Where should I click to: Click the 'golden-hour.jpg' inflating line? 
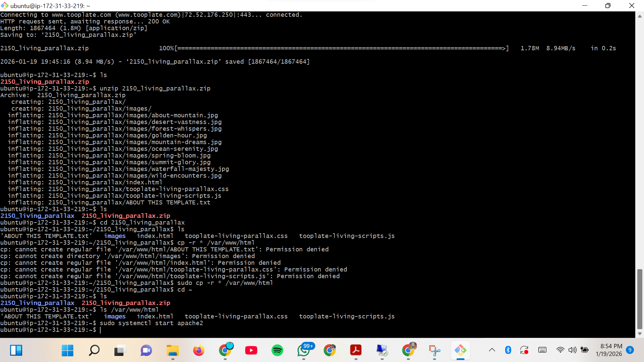[107, 135]
